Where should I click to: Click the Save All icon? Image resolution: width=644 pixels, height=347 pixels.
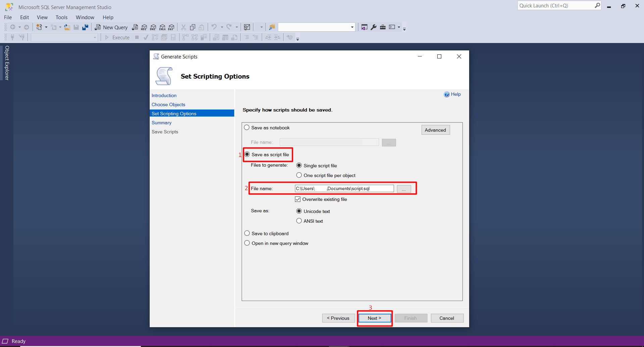coord(85,27)
